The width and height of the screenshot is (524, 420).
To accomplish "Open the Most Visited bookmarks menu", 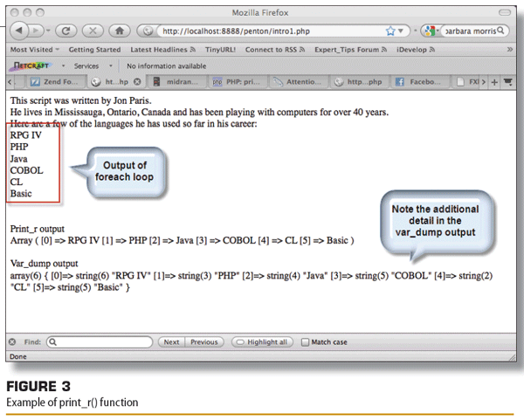I will 34,50.
